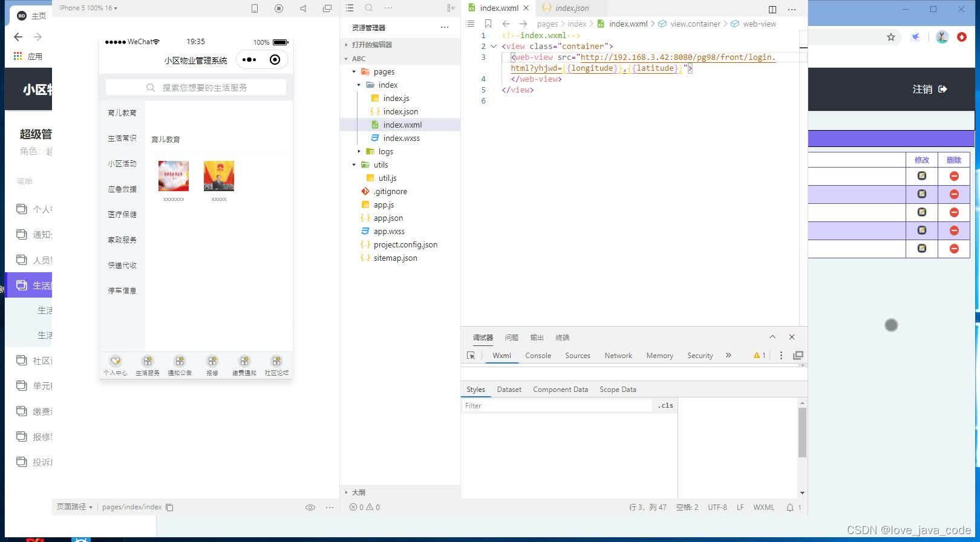The width and height of the screenshot is (980, 542).
Task: Change the WXML language mode in status bar
Action: [763, 508]
